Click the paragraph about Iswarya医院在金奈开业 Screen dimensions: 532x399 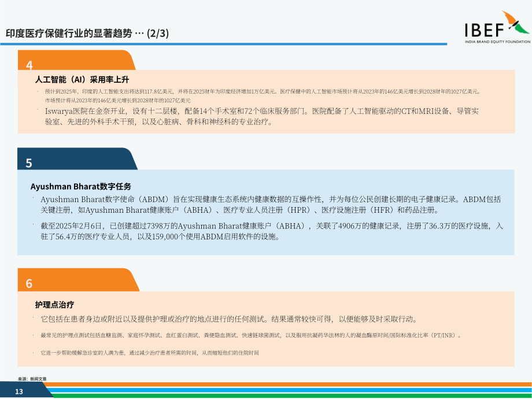(x=261, y=116)
